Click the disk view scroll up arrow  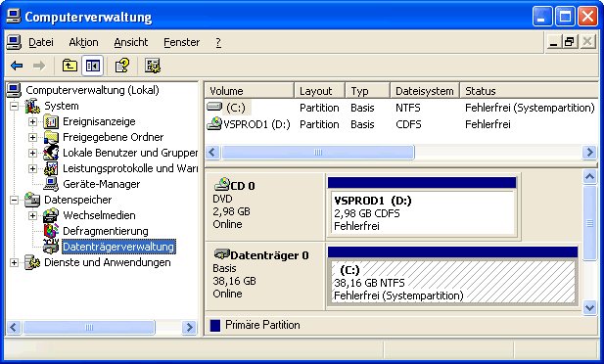tap(589, 177)
